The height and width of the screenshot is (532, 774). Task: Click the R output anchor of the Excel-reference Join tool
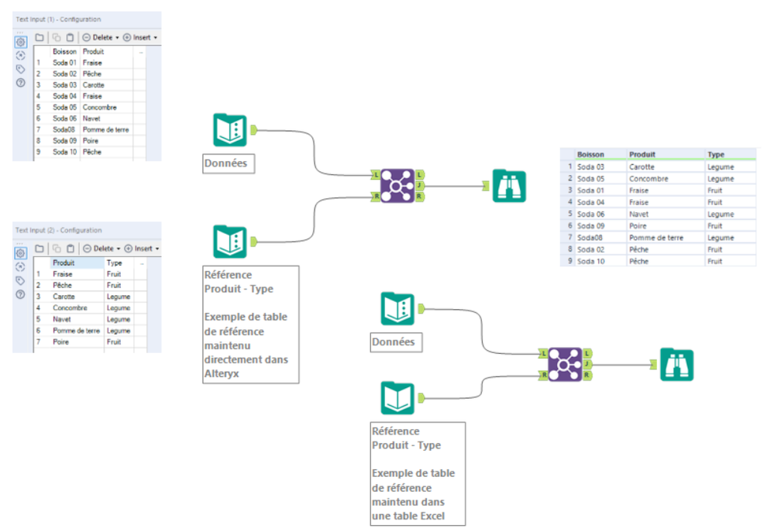pyautogui.click(x=587, y=376)
